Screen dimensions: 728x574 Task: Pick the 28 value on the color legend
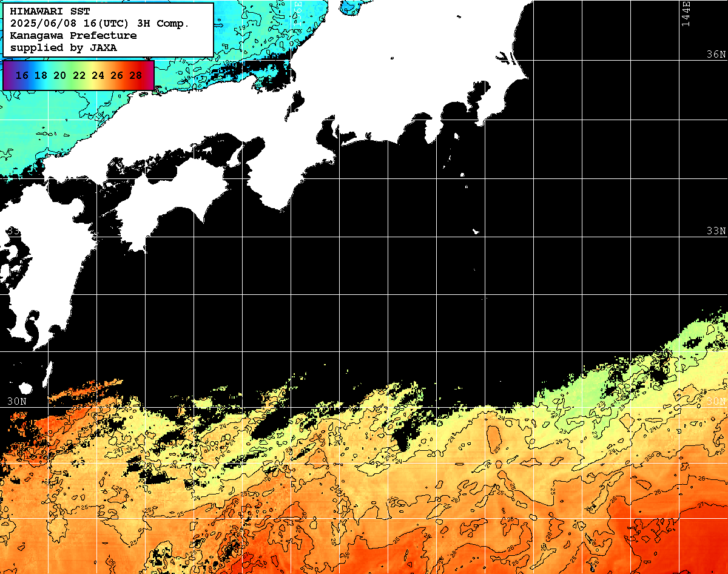tap(136, 75)
